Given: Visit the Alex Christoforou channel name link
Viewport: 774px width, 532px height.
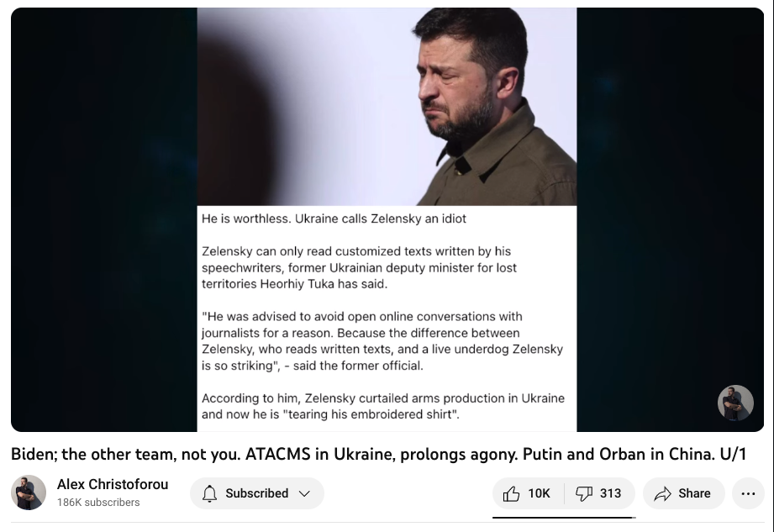Looking at the screenshot, I should click(113, 484).
